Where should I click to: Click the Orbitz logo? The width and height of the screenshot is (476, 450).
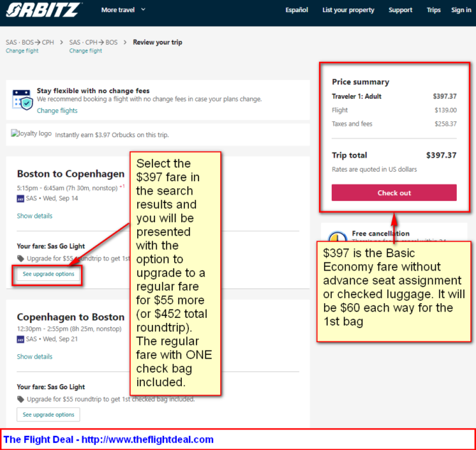coord(43,10)
